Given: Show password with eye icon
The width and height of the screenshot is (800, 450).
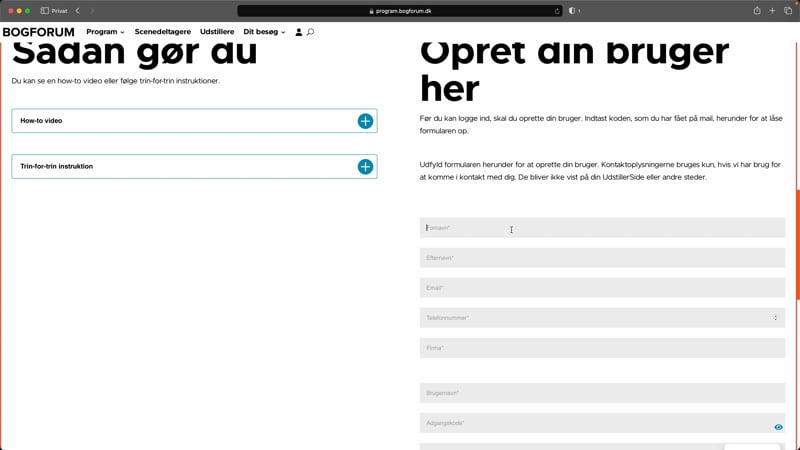Looking at the screenshot, I should pyautogui.click(x=778, y=427).
